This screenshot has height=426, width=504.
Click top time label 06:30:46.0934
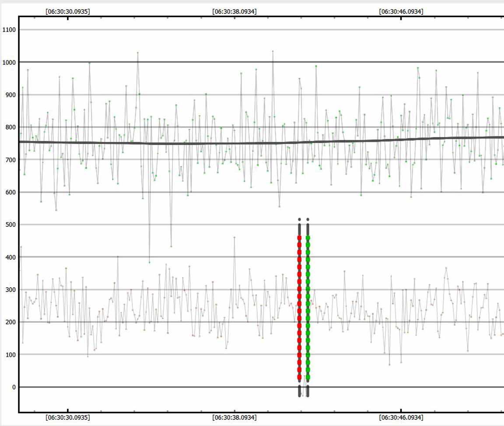pyautogui.click(x=401, y=11)
